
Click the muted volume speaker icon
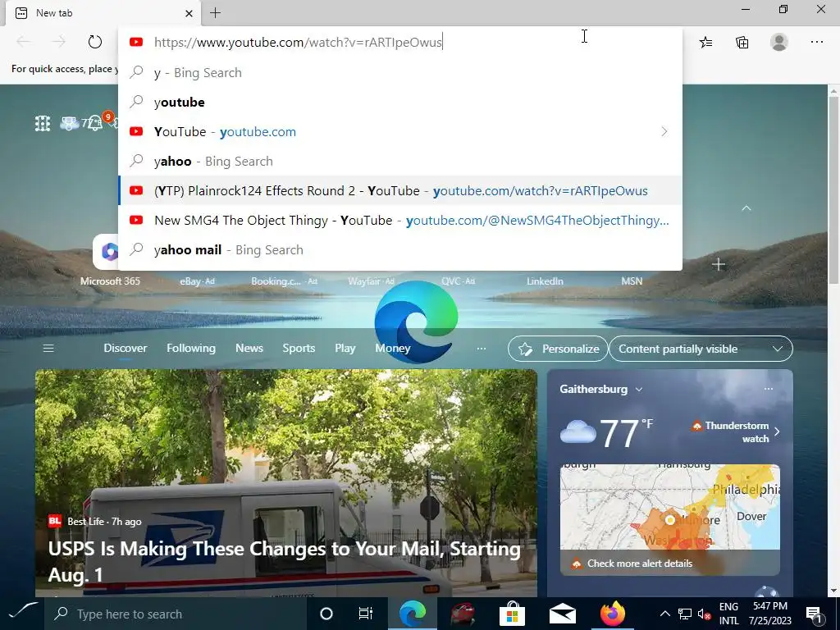coord(704,614)
